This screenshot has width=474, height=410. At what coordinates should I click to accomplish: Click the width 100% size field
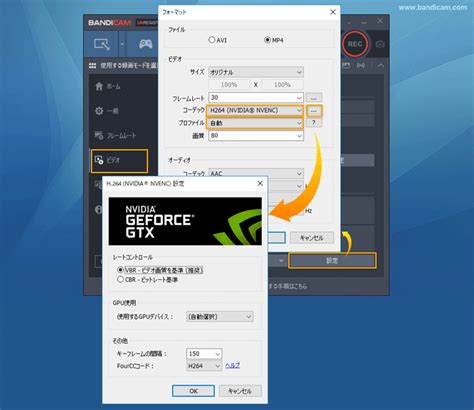(x=229, y=85)
